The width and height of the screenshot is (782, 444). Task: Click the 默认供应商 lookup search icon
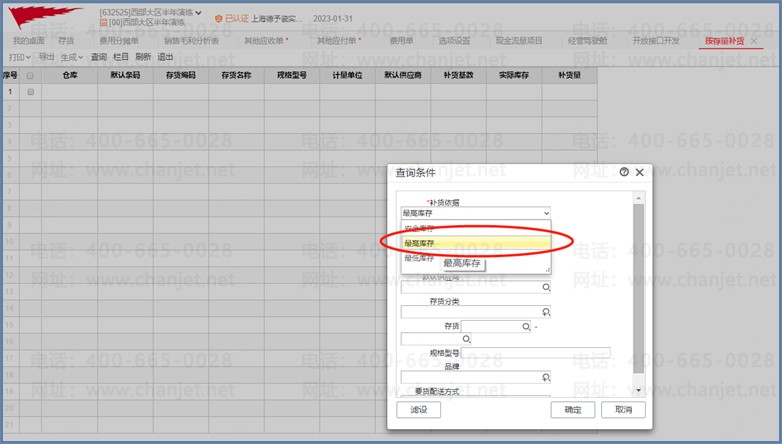546,287
